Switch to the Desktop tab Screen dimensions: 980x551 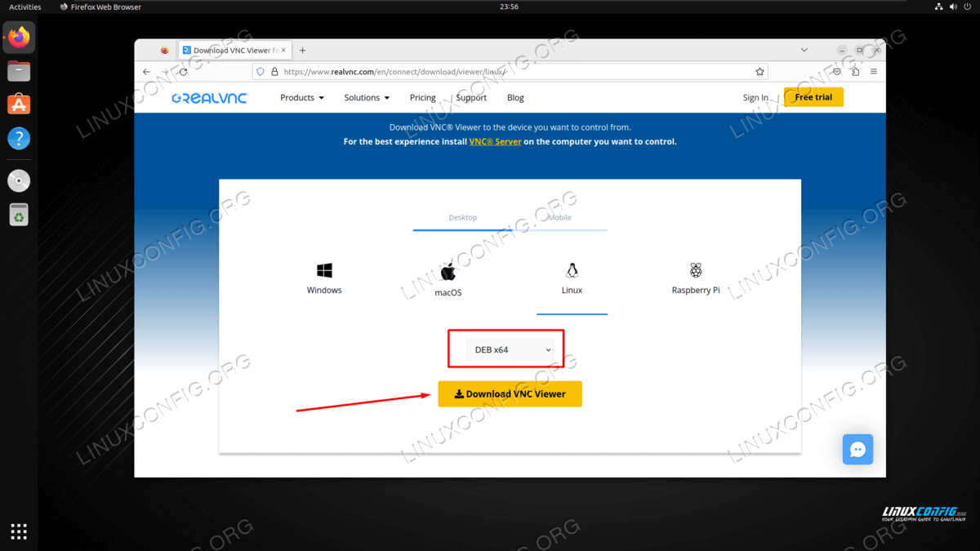coord(463,218)
